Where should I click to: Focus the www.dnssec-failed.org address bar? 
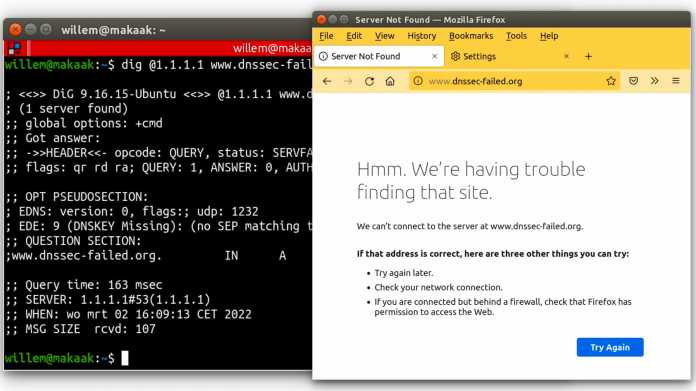tap(513, 81)
